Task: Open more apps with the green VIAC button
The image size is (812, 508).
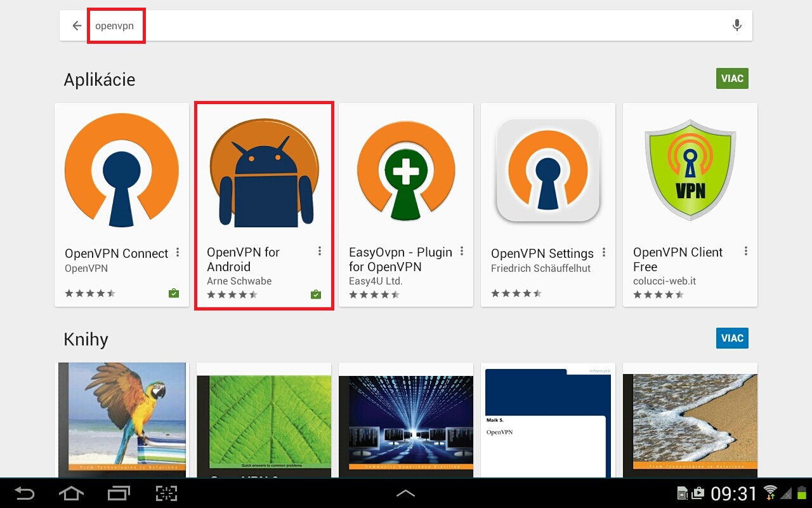Action: (x=732, y=79)
